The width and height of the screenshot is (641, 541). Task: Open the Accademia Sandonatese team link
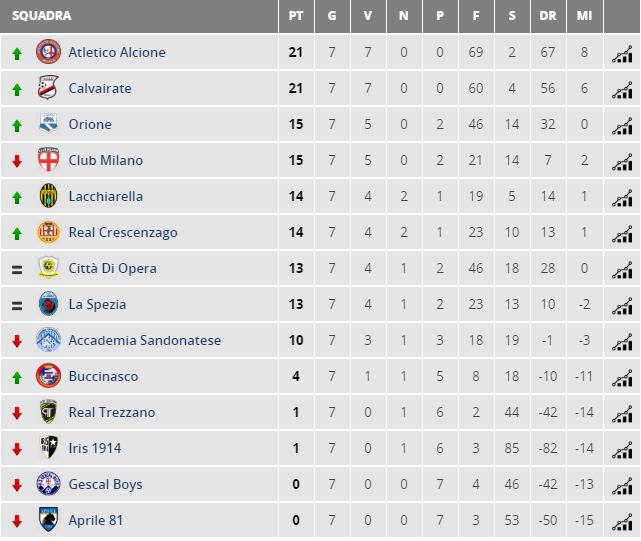[145, 340]
